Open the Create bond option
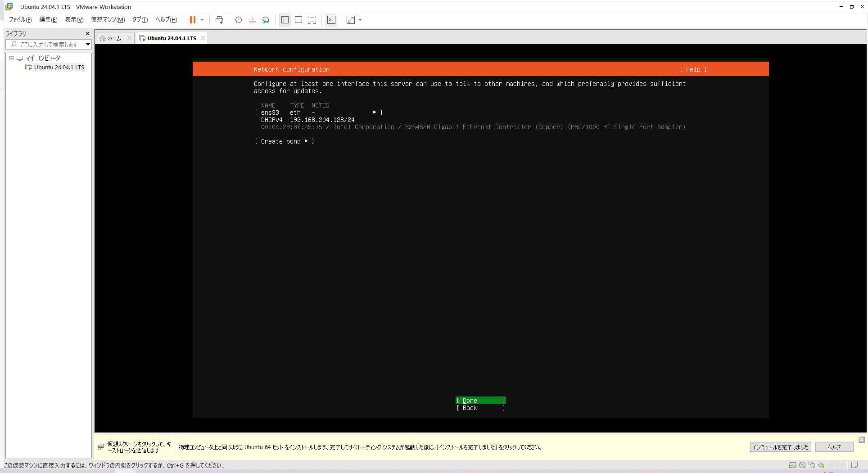 [x=285, y=141]
